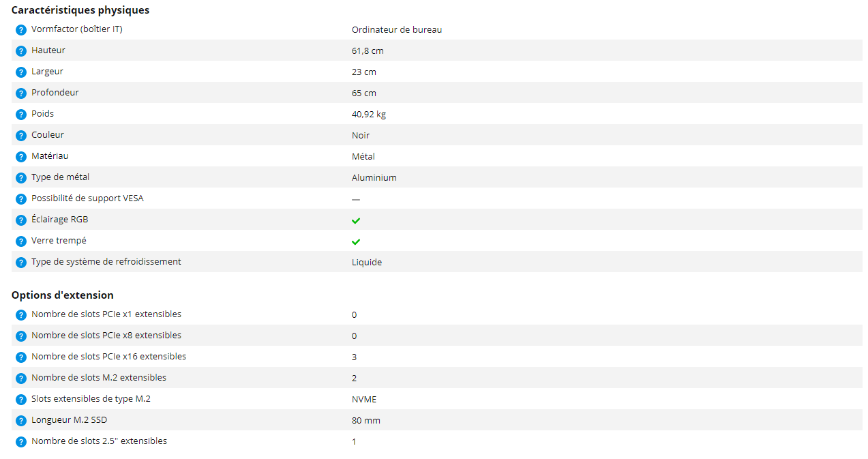Click the help icon beside Vormfactor
Screen dimensions: 868x459
point(21,30)
